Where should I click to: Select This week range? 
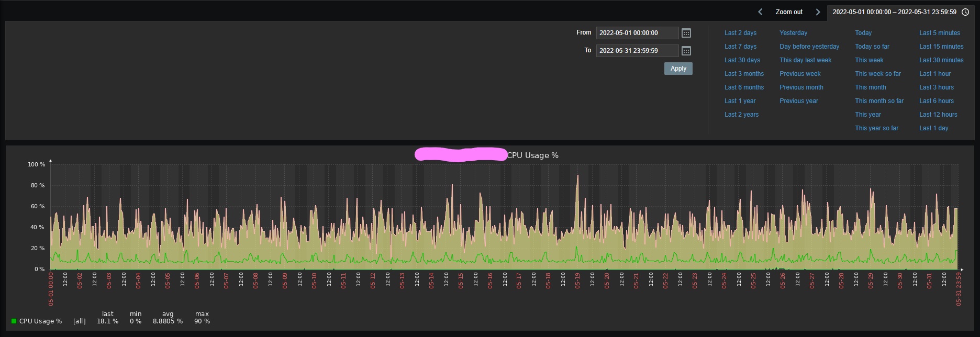pyautogui.click(x=869, y=60)
